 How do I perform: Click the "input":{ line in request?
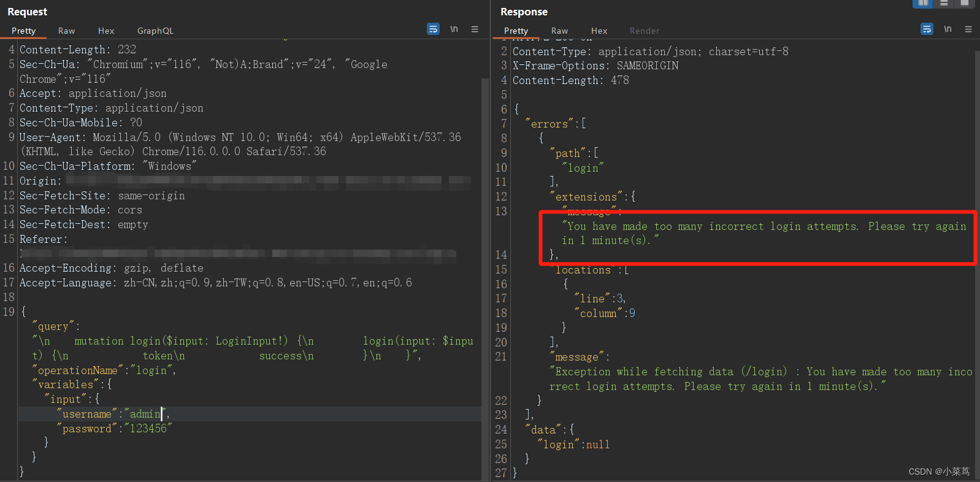coord(72,399)
